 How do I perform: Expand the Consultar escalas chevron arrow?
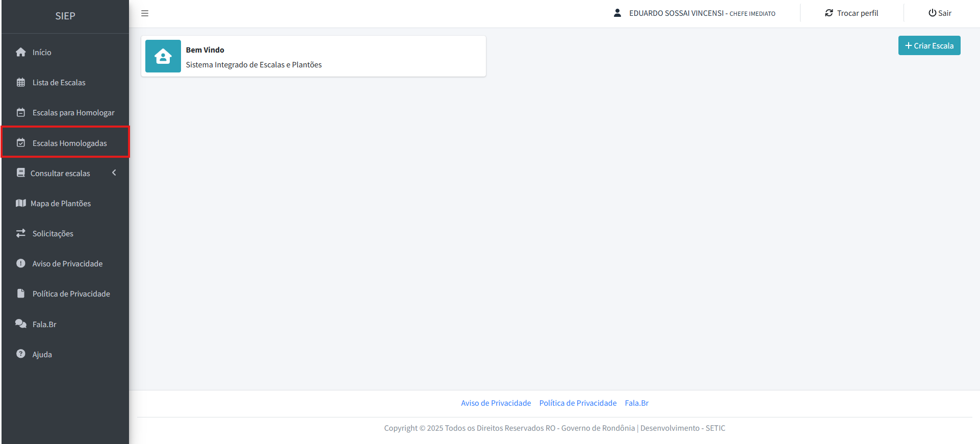pyautogui.click(x=114, y=173)
